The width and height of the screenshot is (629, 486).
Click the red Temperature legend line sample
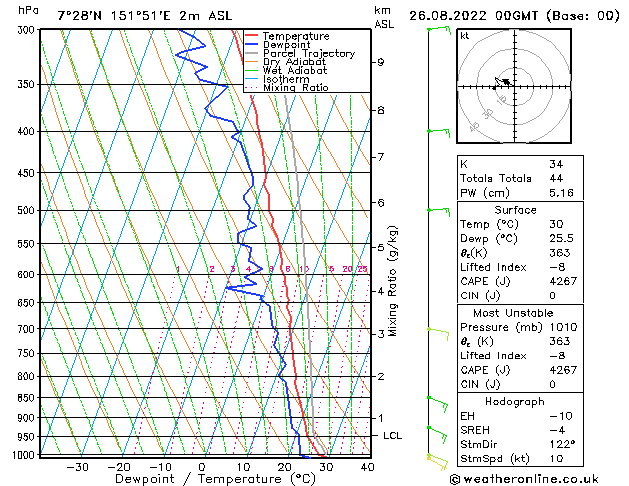(252, 36)
